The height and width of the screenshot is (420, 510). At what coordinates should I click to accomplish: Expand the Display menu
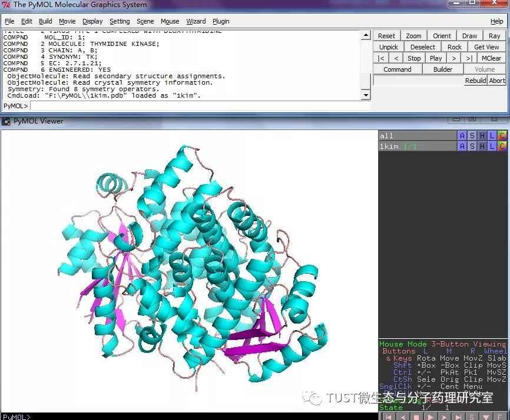coord(92,21)
